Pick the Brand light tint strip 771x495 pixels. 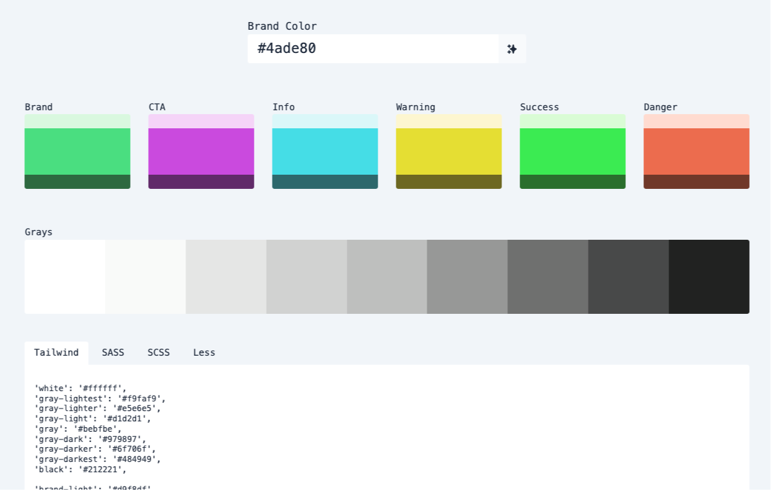coord(78,121)
